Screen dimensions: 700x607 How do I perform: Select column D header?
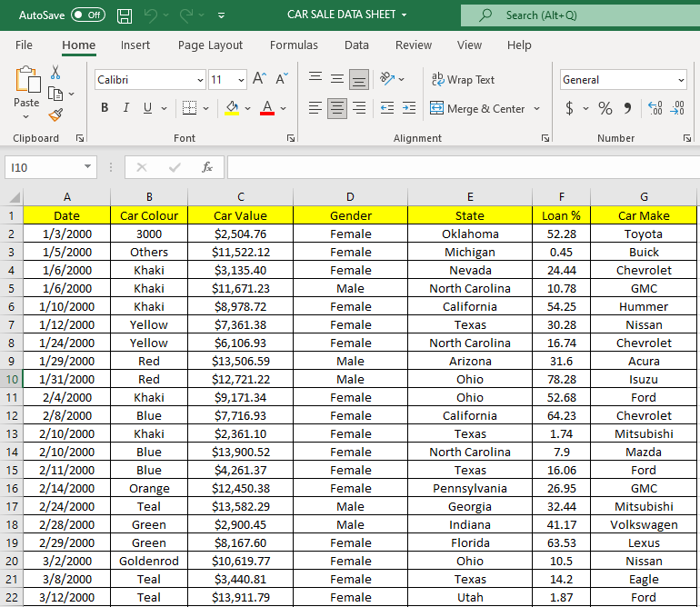tap(350, 197)
